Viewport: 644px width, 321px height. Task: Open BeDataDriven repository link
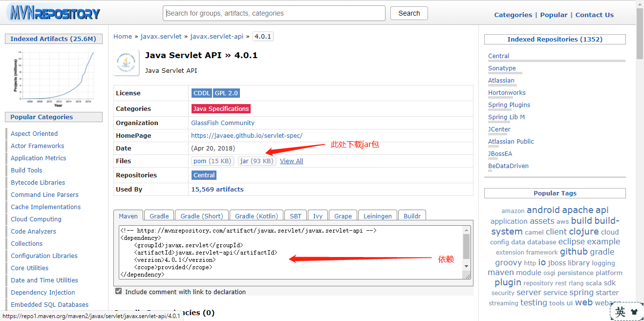508,166
